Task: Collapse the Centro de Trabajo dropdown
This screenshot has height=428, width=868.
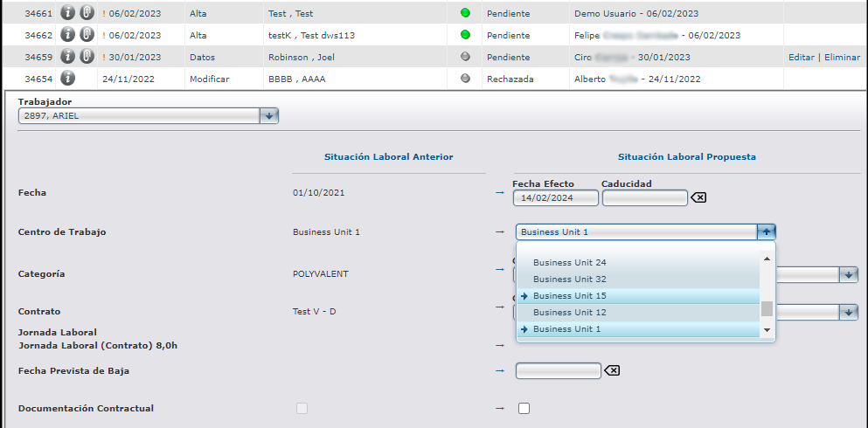Action: [x=766, y=232]
